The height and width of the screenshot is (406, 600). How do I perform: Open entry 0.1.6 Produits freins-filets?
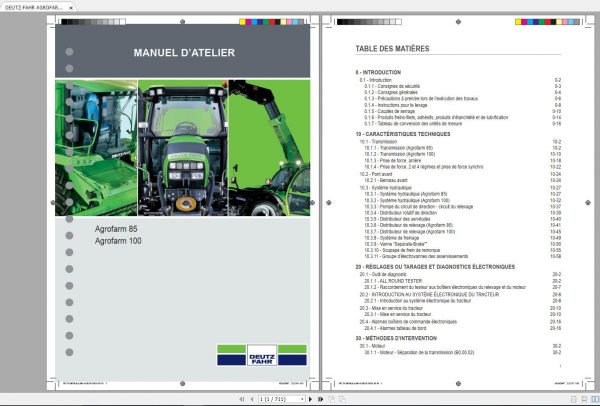(x=436, y=117)
